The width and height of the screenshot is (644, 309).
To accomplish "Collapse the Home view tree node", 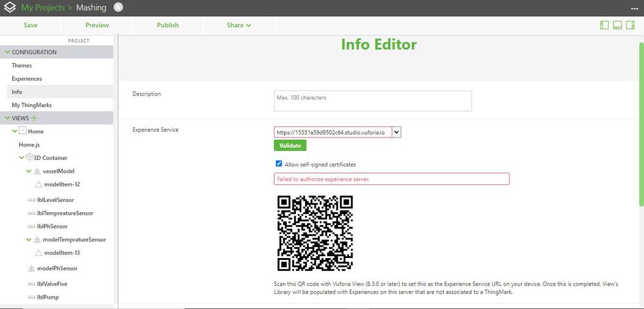I will 15,131.
